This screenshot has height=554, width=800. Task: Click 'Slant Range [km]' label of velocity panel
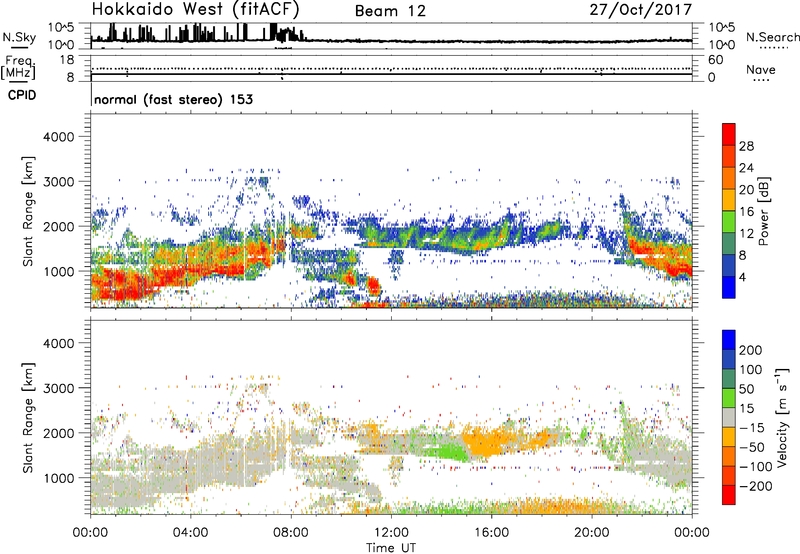28,418
